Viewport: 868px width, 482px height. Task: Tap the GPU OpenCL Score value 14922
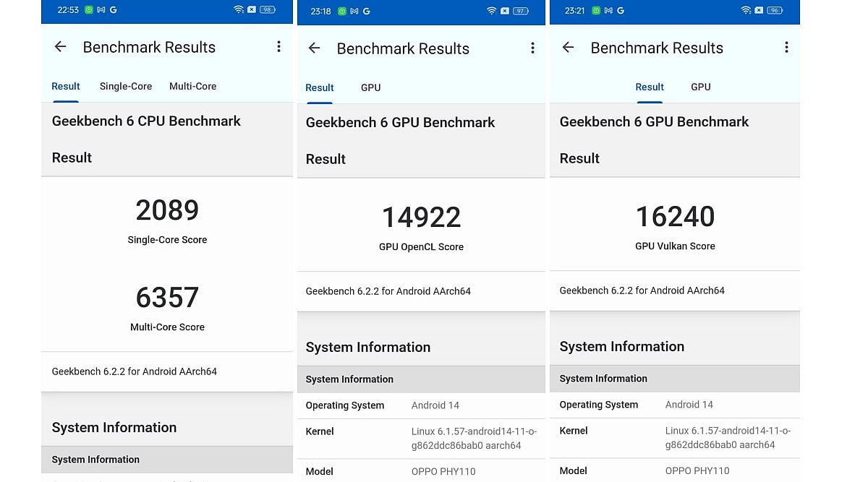pyautogui.click(x=421, y=218)
